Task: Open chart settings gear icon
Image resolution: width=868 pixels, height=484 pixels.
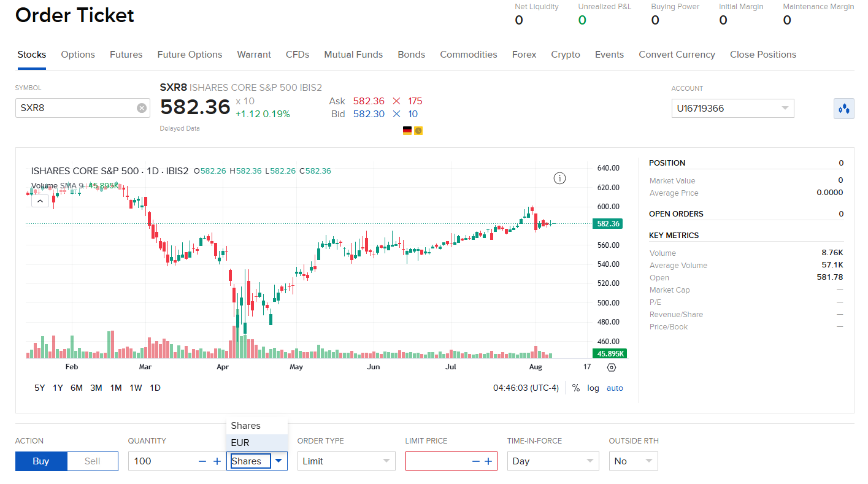Action: pyautogui.click(x=611, y=367)
